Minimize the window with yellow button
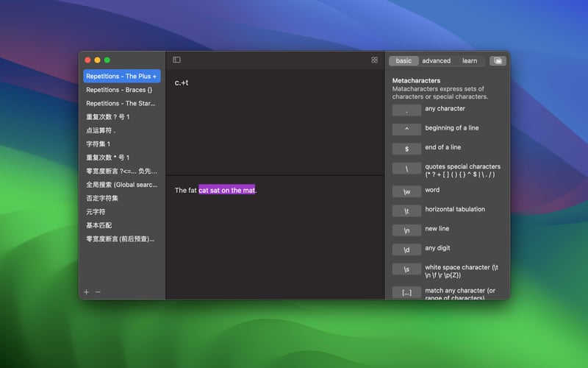The width and height of the screenshot is (588, 368). pyautogui.click(x=98, y=60)
